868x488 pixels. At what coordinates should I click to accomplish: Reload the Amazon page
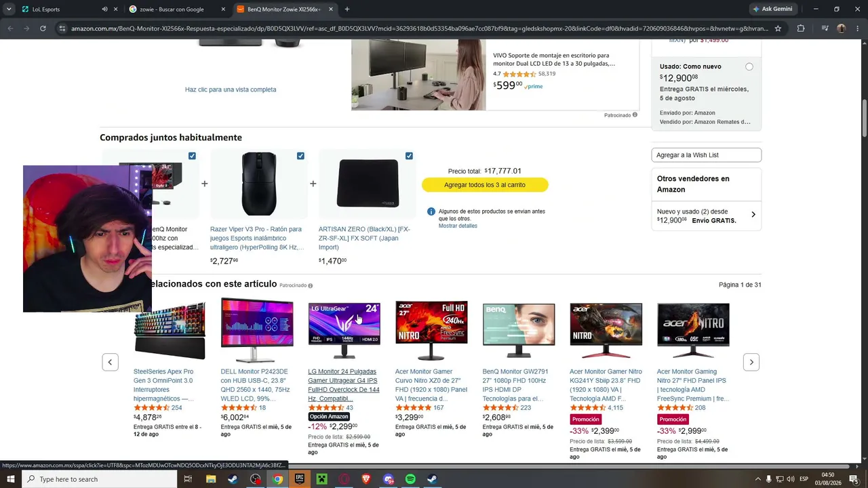pos(43,28)
